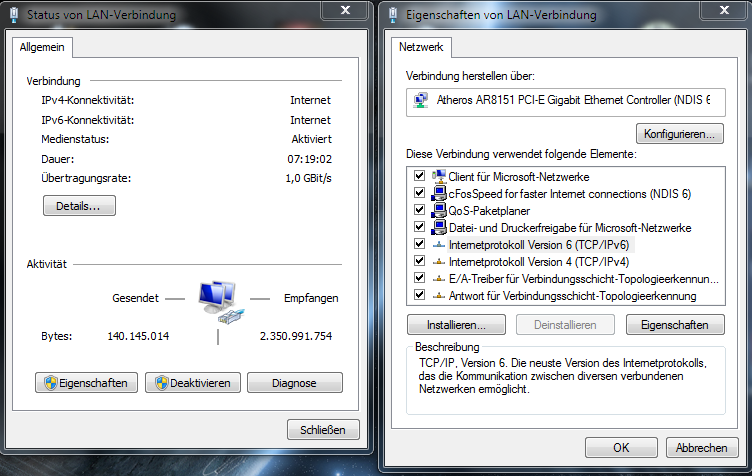Switch to the Allgemein tab
This screenshot has height=476, width=752.
pos(42,47)
